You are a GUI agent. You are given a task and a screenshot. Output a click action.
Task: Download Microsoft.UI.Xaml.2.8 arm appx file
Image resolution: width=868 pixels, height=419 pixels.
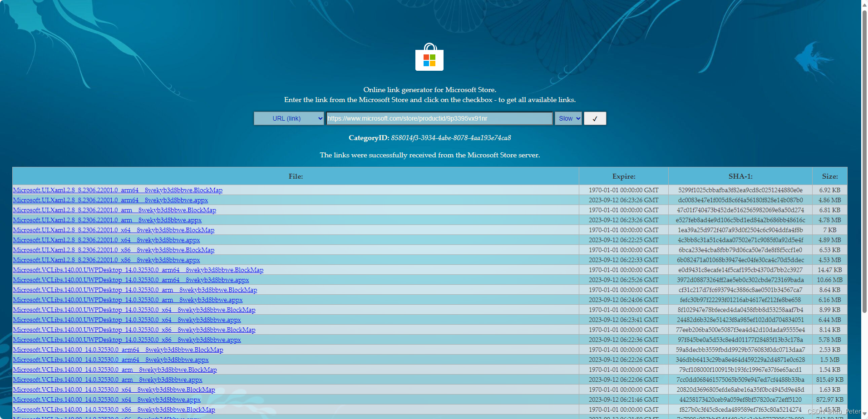[x=107, y=220]
